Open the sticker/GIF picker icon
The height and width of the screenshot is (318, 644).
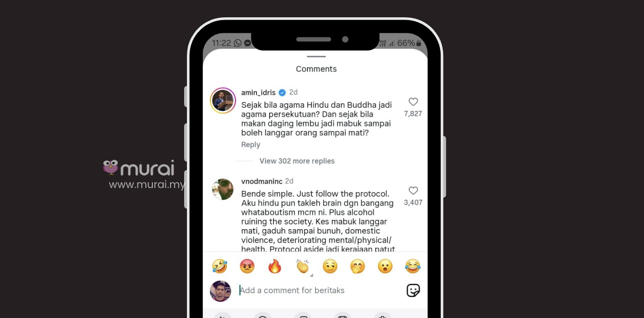pos(413,290)
